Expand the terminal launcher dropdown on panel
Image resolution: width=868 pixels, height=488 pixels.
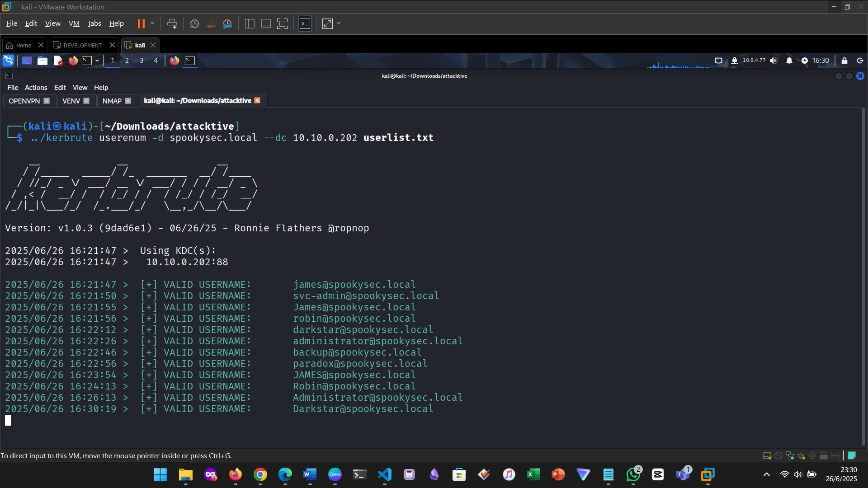(97, 61)
